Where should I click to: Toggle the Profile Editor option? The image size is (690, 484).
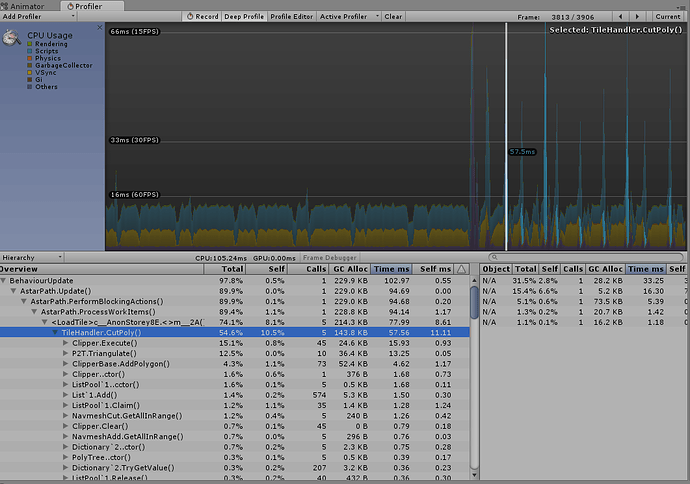[x=291, y=17]
